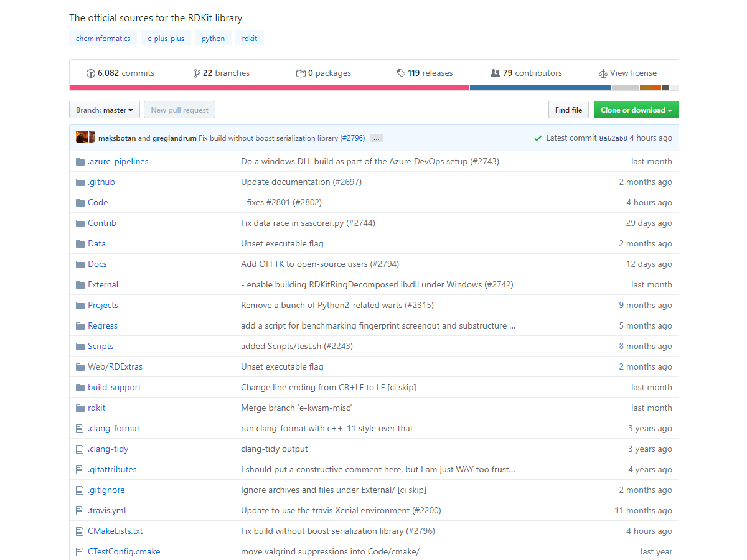Click the contributors people icon
The height and width of the screenshot is (560, 747).
[x=495, y=73]
